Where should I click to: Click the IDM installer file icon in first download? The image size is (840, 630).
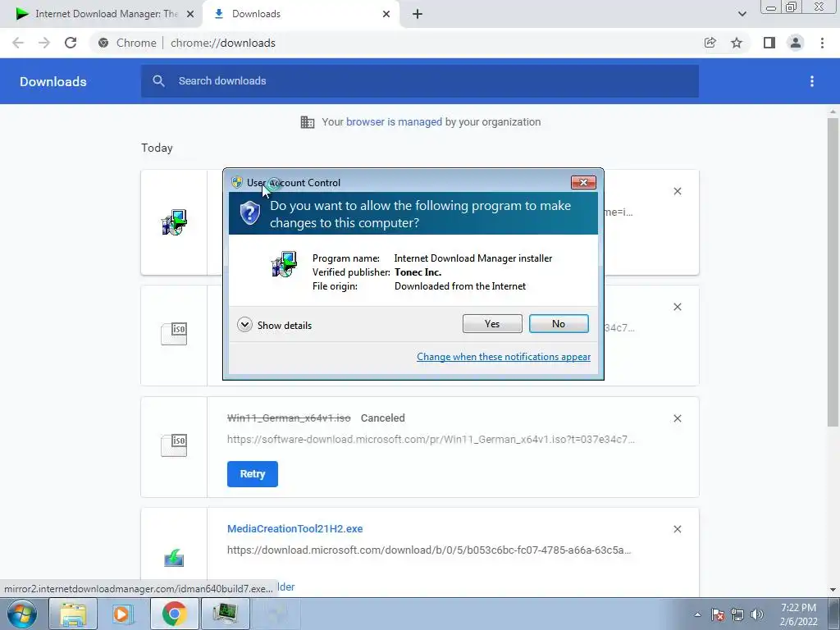[x=174, y=222]
